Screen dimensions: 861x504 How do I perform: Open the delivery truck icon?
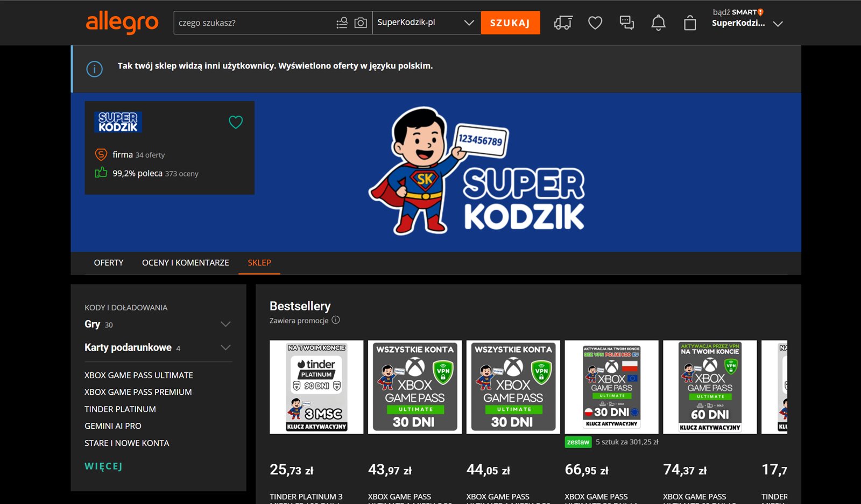click(563, 23)
